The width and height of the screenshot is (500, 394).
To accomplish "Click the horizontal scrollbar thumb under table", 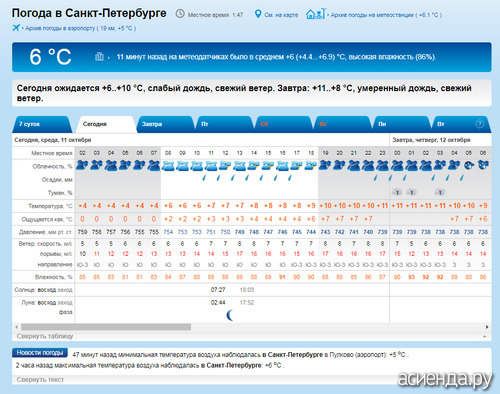I will pyautogui.click(x=106, y=327).
